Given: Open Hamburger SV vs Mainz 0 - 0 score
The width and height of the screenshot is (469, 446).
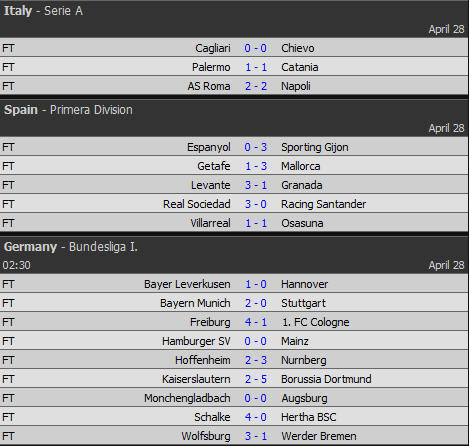Looking at the screenshot, I should tap(256, 341).
